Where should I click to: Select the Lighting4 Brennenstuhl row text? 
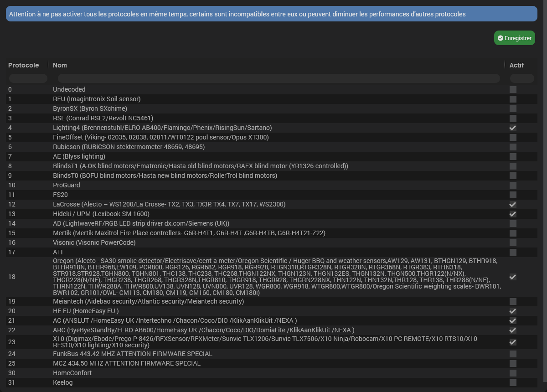coord(162,128)
